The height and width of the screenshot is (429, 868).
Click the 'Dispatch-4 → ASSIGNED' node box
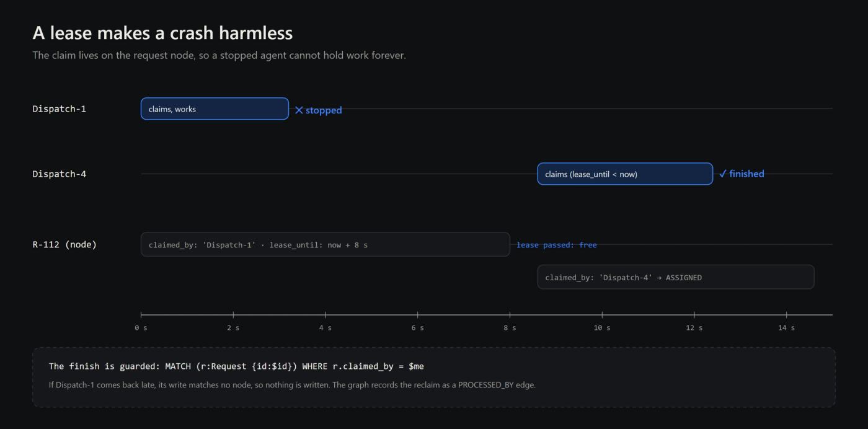(x=676, y=277)
